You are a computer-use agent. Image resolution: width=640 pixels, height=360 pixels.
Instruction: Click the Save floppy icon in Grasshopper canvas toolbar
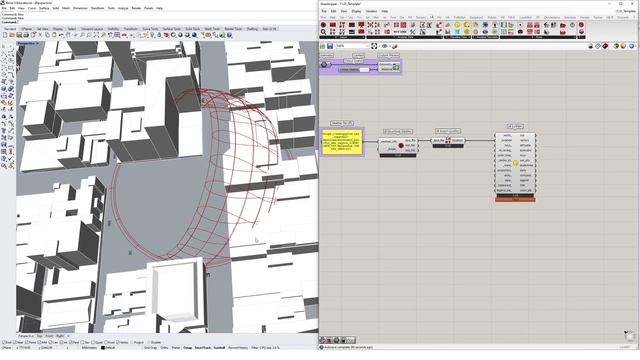[x=330, y=46]
